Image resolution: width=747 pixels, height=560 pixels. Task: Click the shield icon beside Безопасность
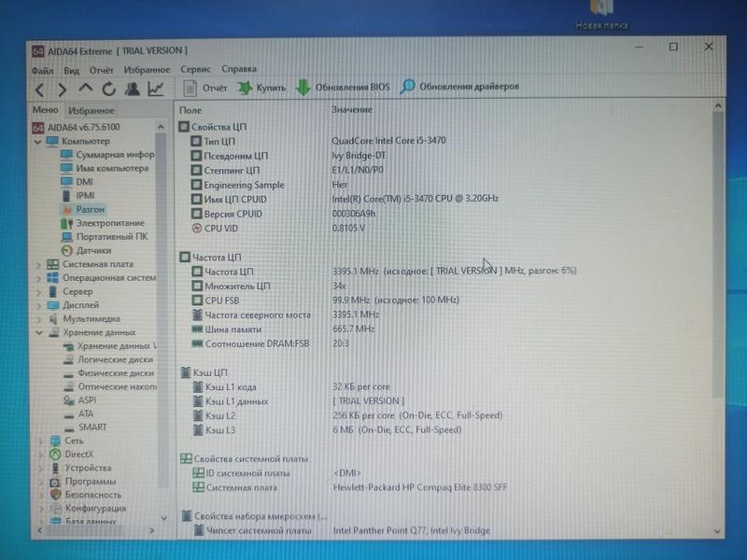tap(56, 495)
